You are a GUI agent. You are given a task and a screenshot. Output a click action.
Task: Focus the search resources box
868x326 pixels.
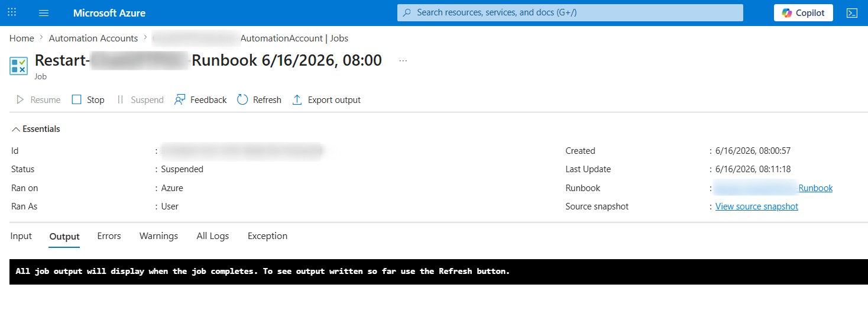pyautogui.click(x=570, y=12)
